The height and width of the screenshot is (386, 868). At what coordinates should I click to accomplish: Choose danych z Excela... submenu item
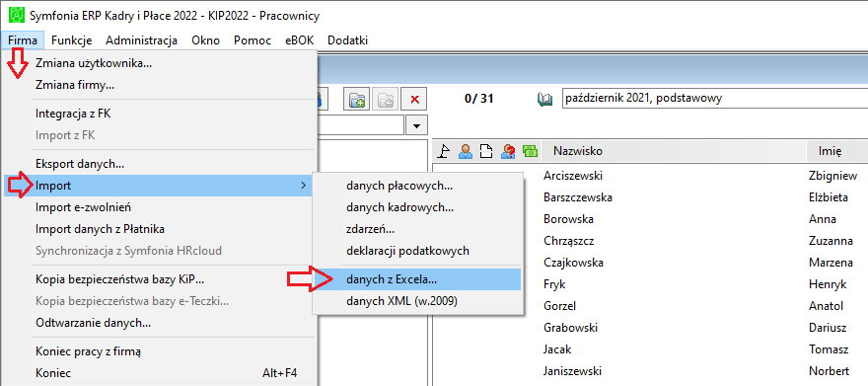coord(418,279)
